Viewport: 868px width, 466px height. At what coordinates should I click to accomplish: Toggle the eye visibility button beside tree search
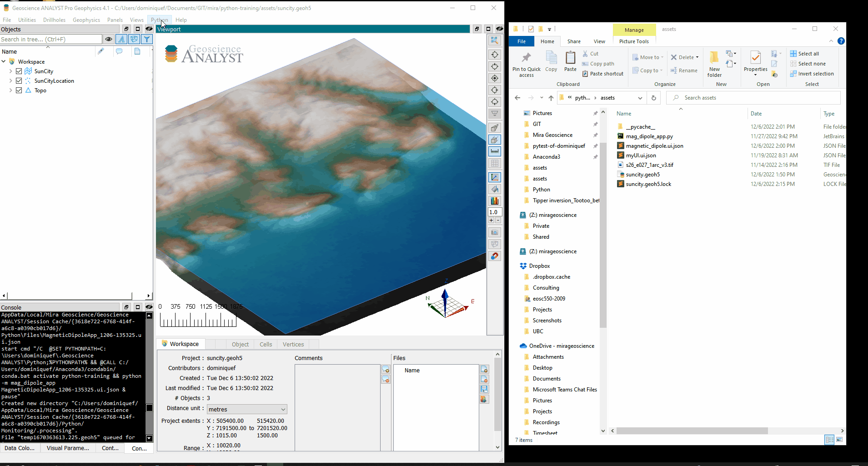(109, 39)
